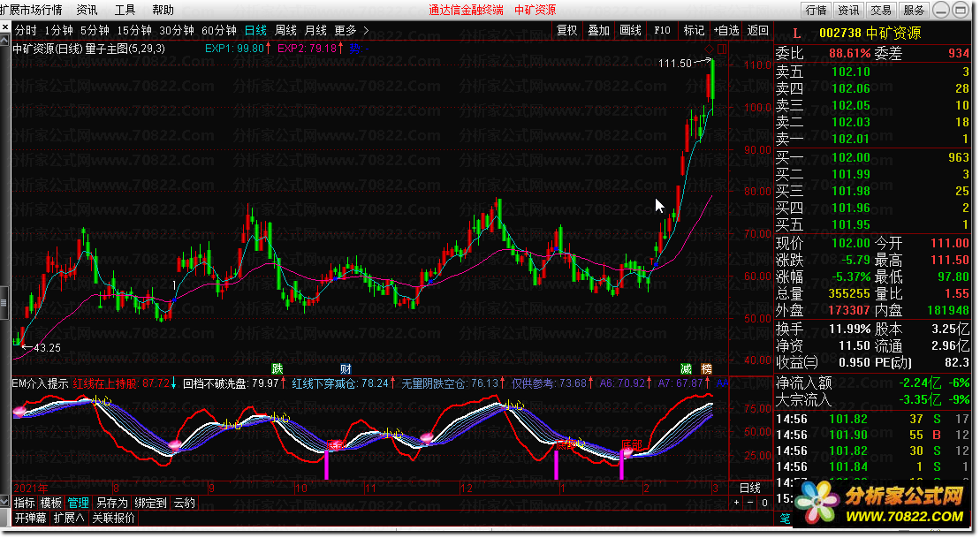Click the 服务 button at top right

click(914, 10)
